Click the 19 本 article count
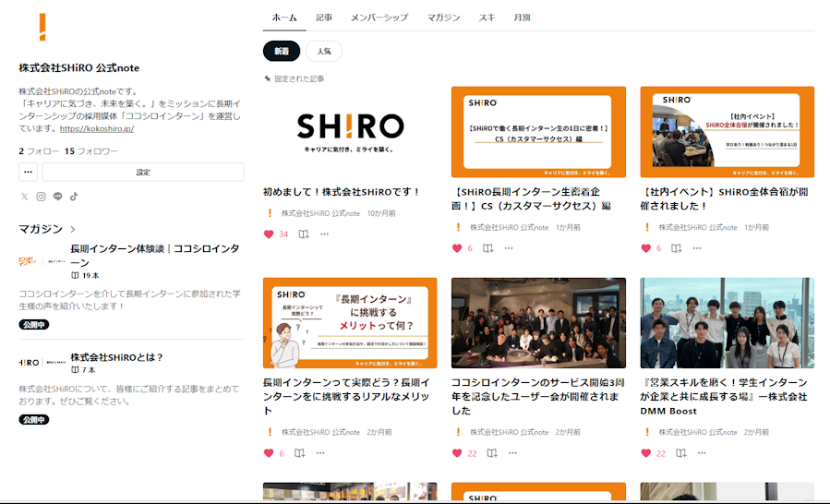 point(90,275)
